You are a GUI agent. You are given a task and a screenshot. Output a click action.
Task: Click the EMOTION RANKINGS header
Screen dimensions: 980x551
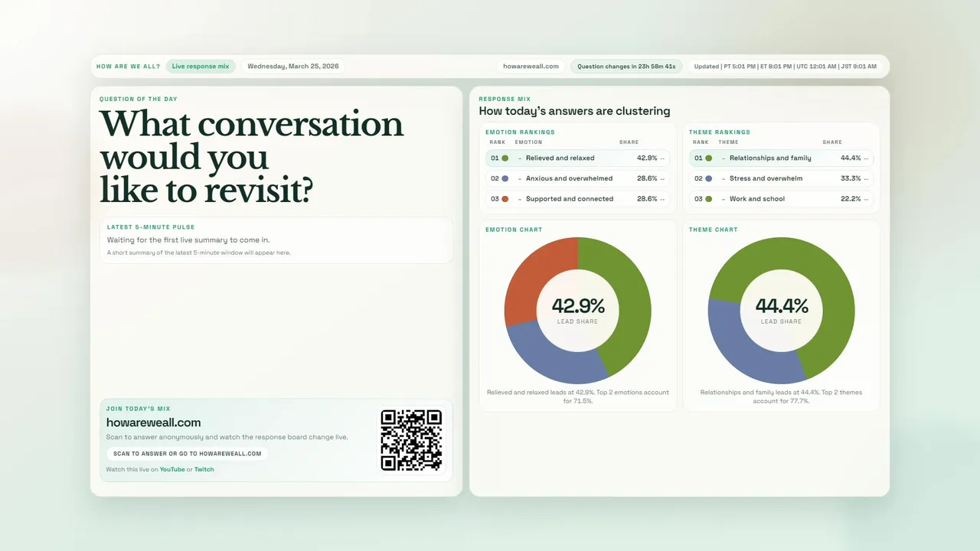pos(521,132)
